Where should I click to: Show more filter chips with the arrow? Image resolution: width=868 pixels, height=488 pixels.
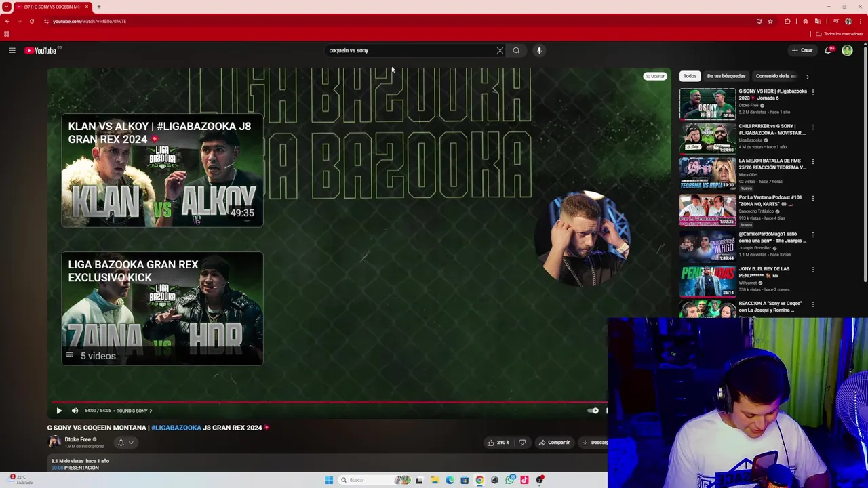click(807, 76)
